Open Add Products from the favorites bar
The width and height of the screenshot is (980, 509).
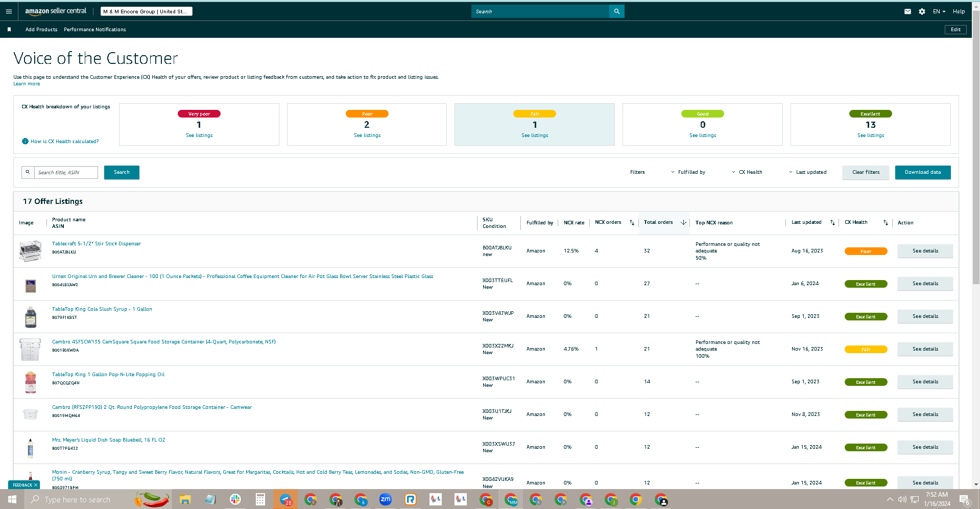click(41, 30)
